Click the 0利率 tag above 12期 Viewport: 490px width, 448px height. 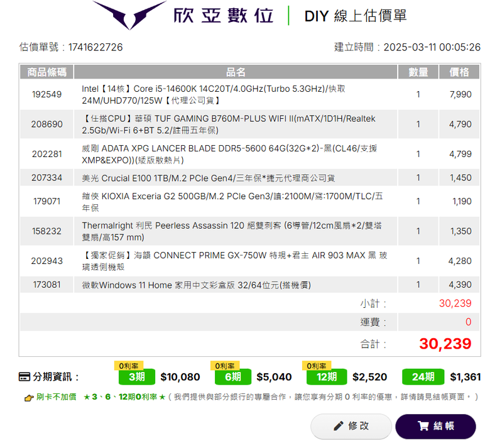(317, 366)
